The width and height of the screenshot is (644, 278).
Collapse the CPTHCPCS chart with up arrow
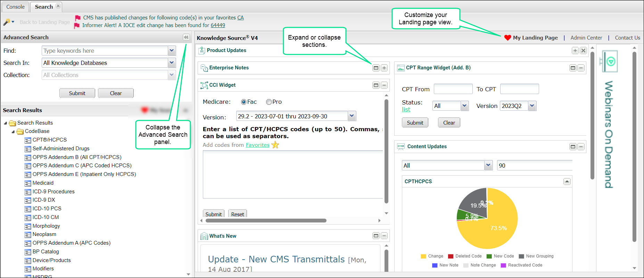(x=567, y=182)
